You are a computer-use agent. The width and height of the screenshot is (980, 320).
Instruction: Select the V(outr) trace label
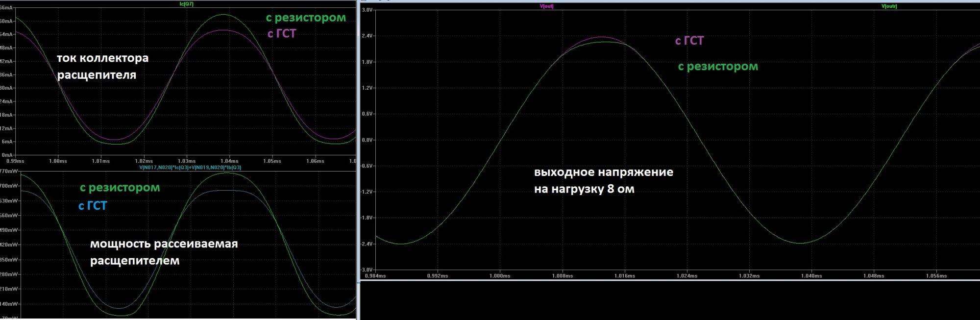[889, 6]
